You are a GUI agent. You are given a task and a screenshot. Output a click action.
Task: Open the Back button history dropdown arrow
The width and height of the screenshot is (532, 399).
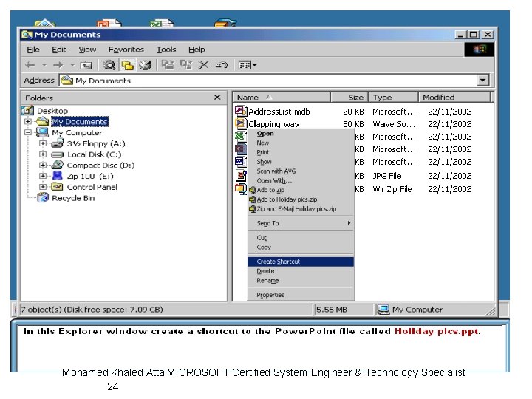coord(44,65)
